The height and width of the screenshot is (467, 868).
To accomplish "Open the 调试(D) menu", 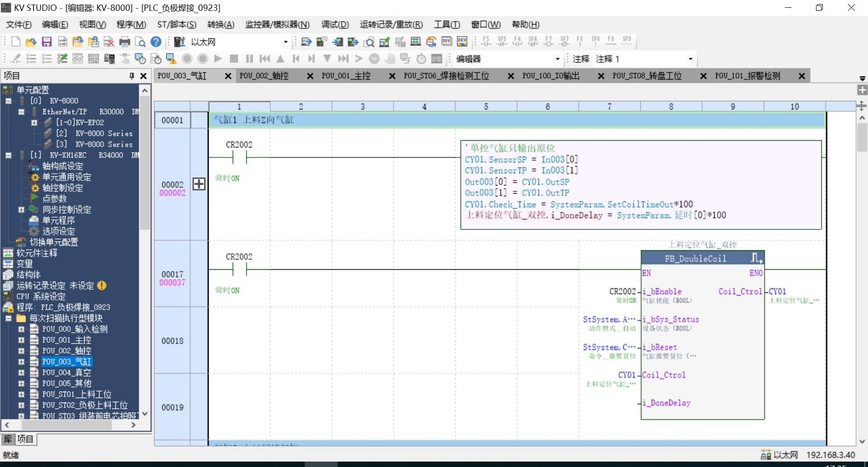I will [335, 24].
